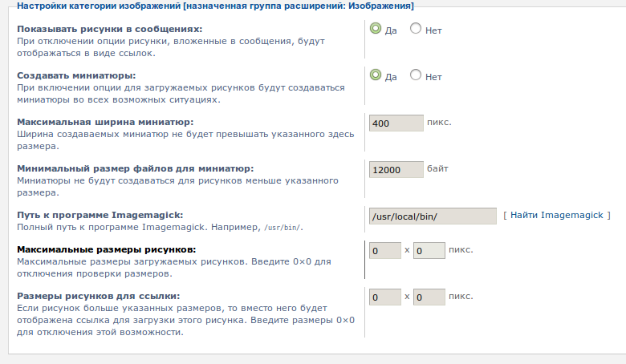Click 'Минимальный размер файлов для миниатюр' label
Image resolution: width=626 pixels, height=364 pixels.
135,168
